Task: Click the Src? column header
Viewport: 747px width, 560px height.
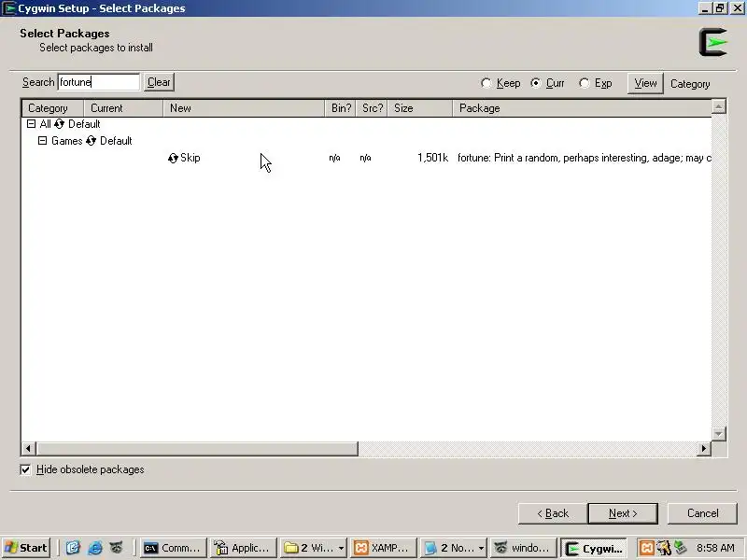Action: pos(372,108)
